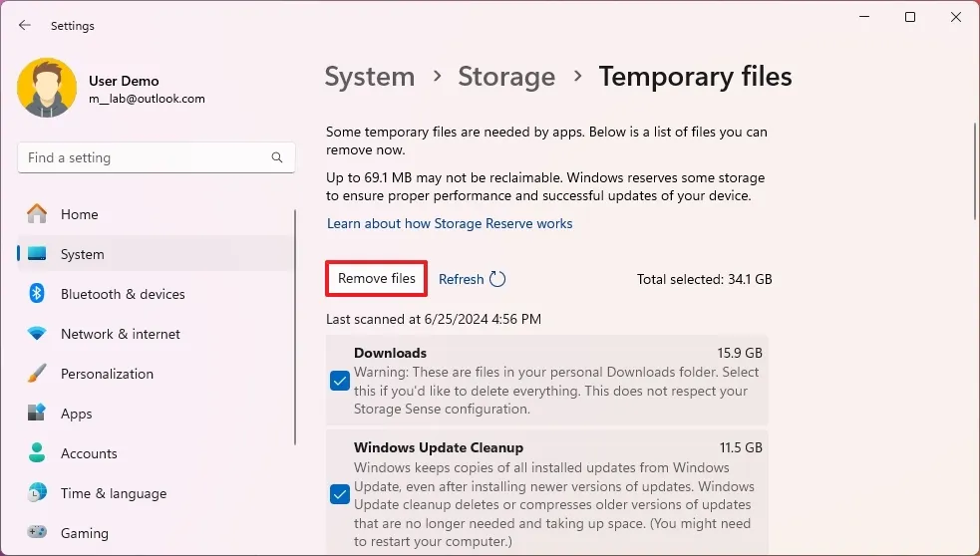Minimize the Settings window
The width and height of the screenshot is (980, 556).
(x=865, y=17)
